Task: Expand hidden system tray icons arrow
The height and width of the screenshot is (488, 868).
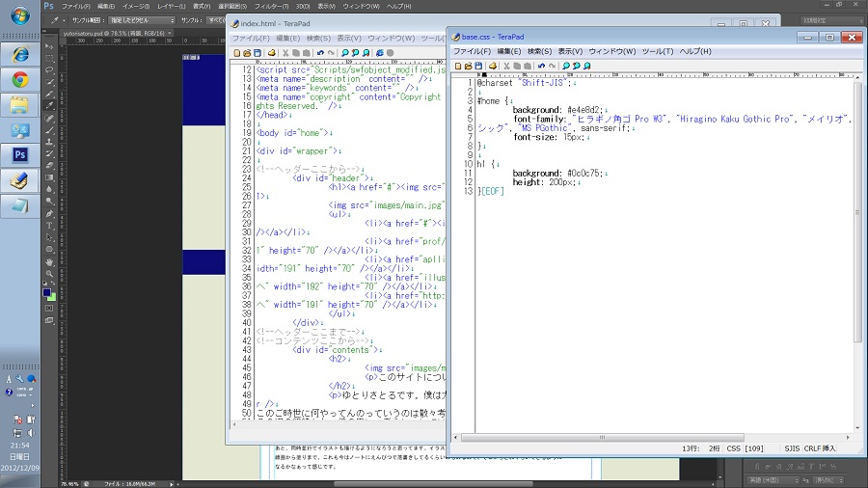Action: tap(32, 406)
